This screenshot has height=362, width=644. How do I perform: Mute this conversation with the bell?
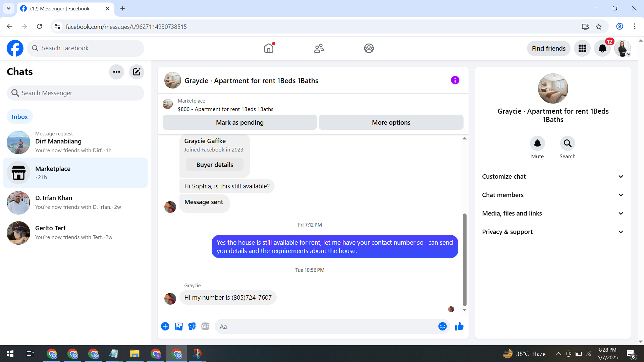(537, 143)
